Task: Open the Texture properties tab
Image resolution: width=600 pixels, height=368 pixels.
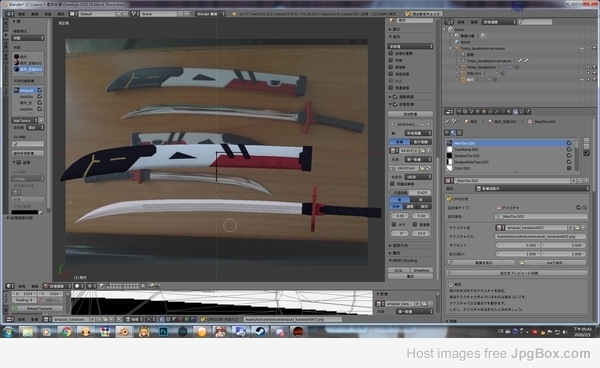Action: pyautogui.click(x=515, y=112)
